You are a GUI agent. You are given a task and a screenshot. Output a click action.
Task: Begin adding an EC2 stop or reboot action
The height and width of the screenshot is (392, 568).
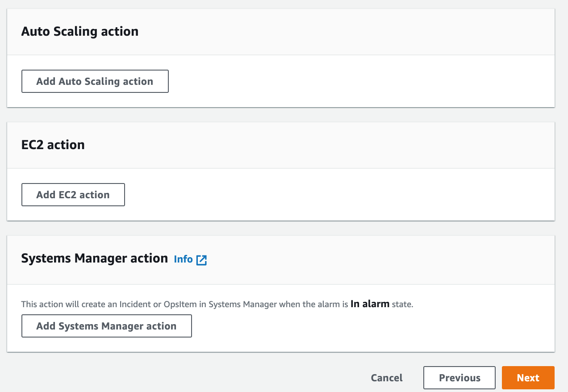(73, 195)
